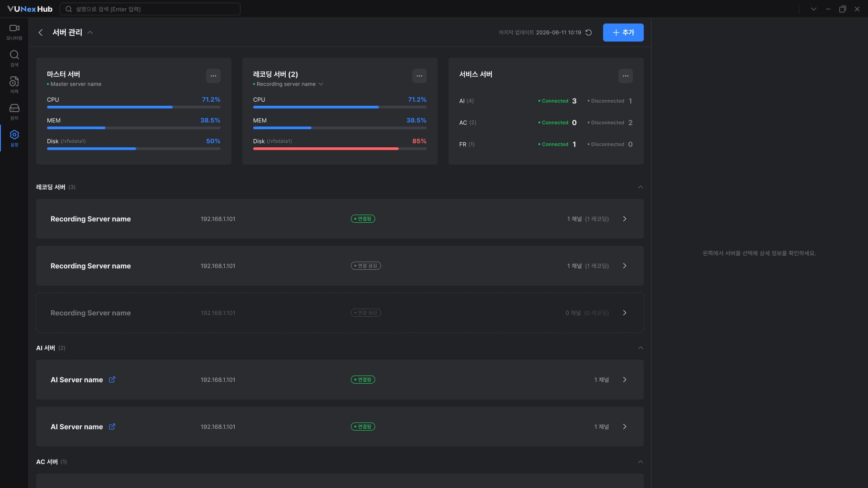Viewport: 868px width, 488px height.
Task: Collapse the AC 서버 (1) section
Action: [640, 462]
